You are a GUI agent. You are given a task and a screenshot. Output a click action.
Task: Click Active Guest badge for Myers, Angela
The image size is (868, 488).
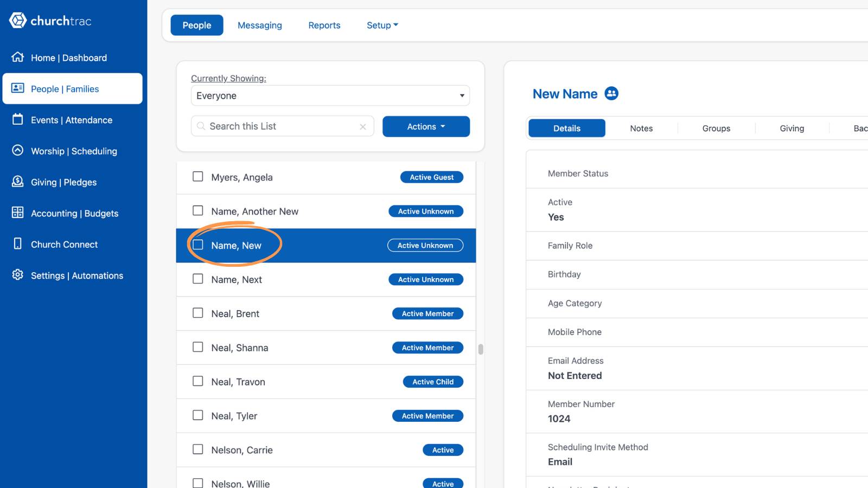click(432, 177)
